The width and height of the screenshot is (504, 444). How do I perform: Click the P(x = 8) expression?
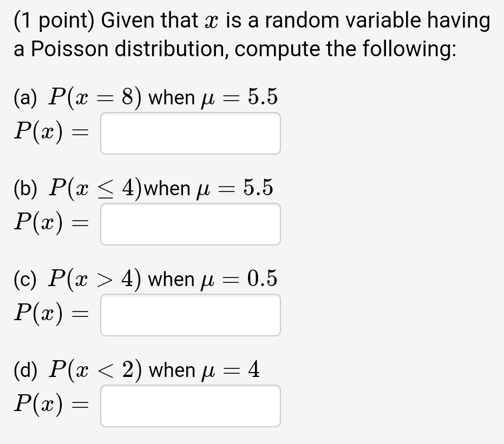point(95,97)
